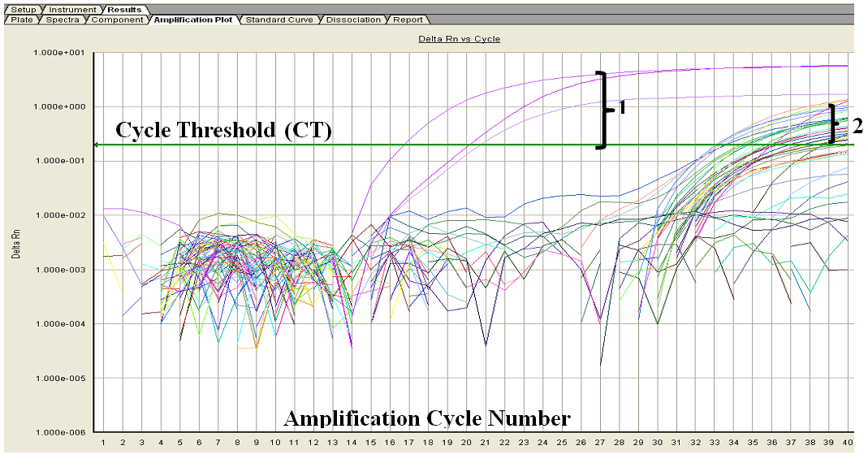Show the Dissociation tab

(353, 19)
